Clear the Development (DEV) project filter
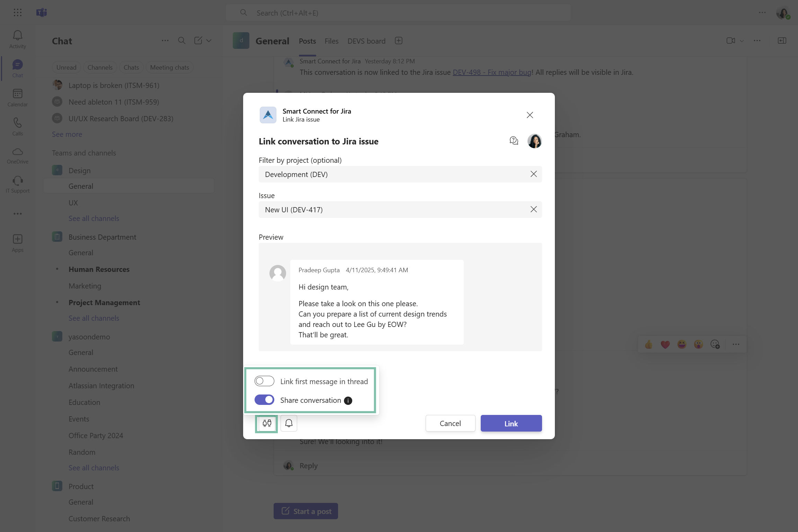This screenshot has width=798, height=532. click(533, 174)
